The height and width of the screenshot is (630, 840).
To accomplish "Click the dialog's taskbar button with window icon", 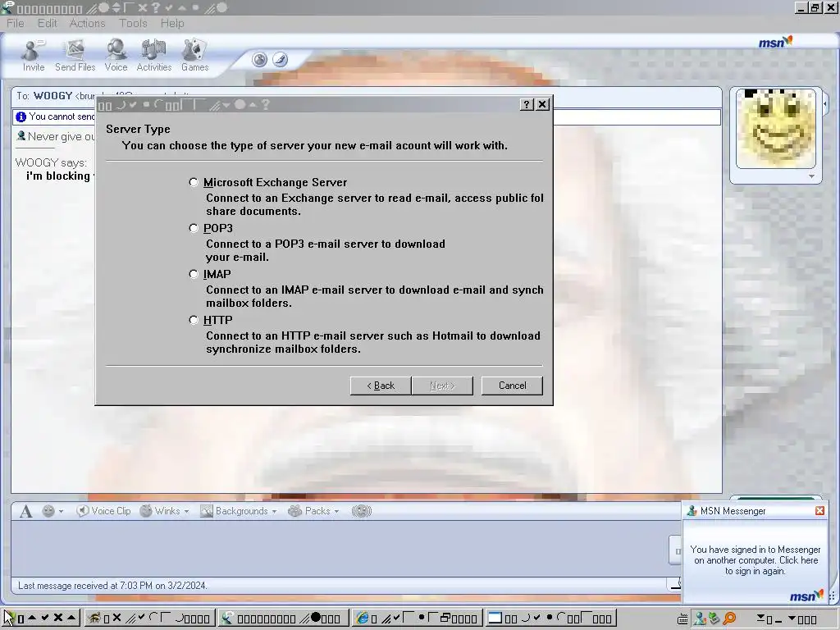I will pyautogui.click(x=550, y=619).
